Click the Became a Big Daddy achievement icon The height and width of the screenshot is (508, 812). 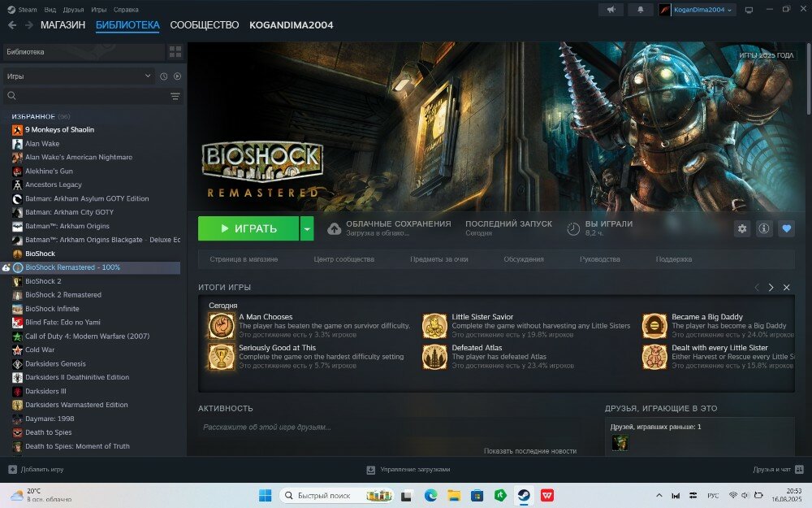pyautogui.click(x=654, y=326)
